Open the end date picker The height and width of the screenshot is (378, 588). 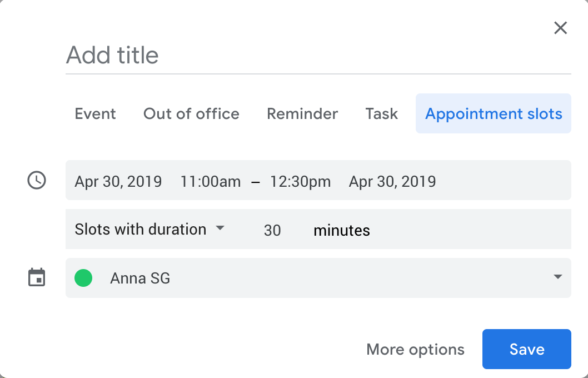(x=392, y=181)
